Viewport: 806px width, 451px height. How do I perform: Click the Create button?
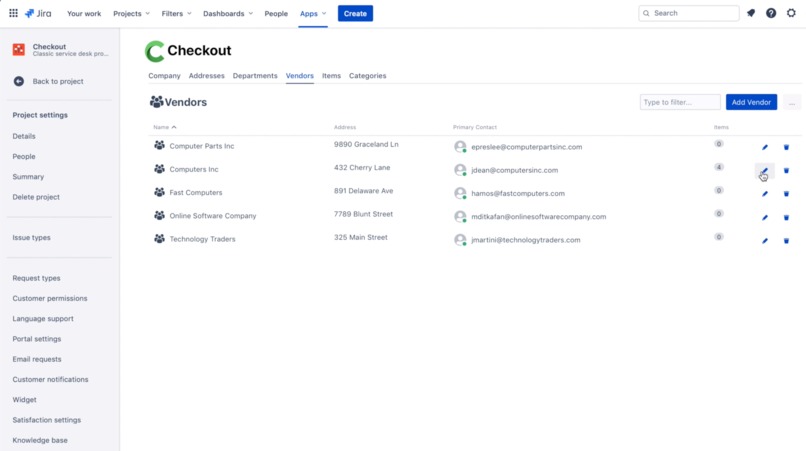click(355, 13)
